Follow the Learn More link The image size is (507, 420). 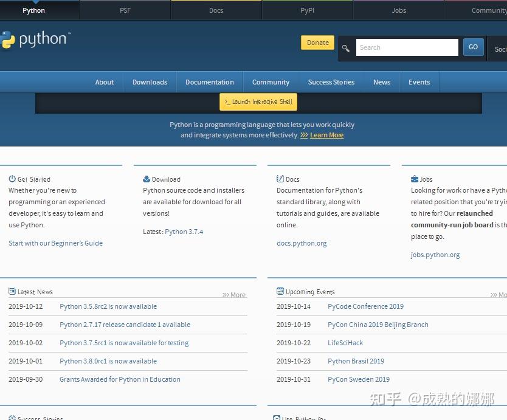click(326, 135)
